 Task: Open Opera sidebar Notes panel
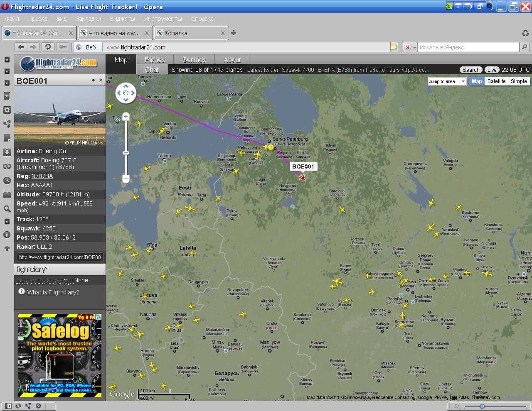click(7, 138)
